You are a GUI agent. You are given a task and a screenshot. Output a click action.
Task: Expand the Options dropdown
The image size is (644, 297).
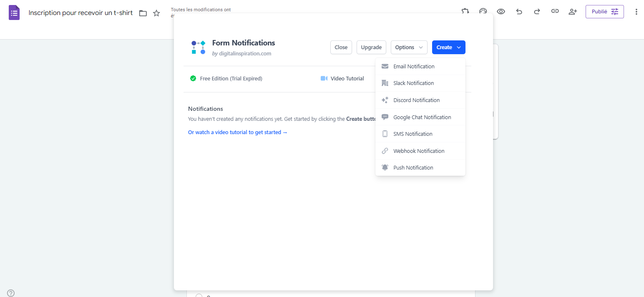click(409, 47)
